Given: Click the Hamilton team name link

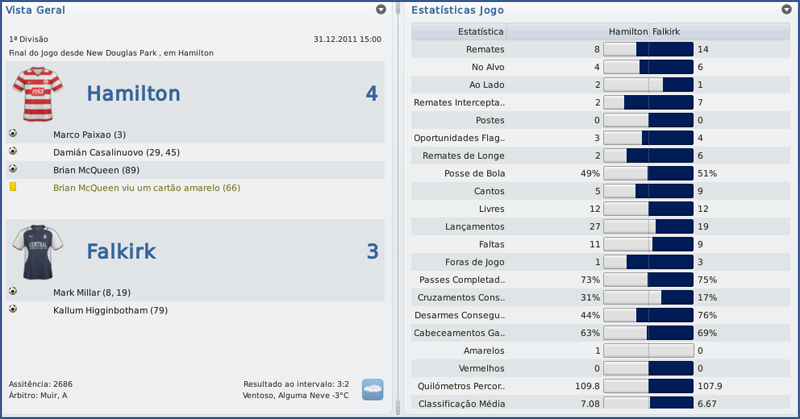Looking at the screenshot, I should [x=133, y=94].
